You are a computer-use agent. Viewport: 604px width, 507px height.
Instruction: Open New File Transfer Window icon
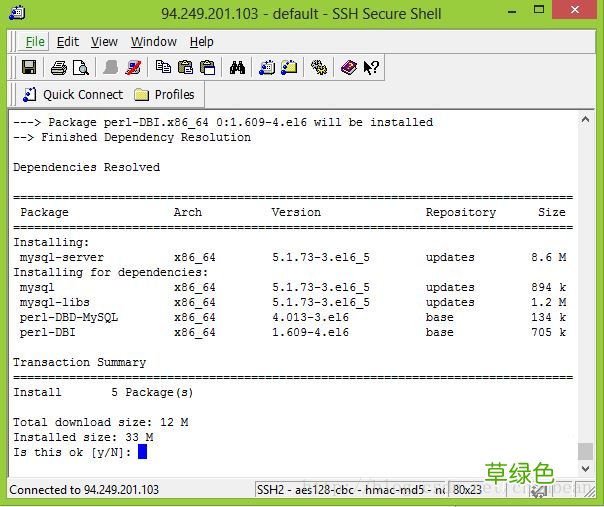289,67
